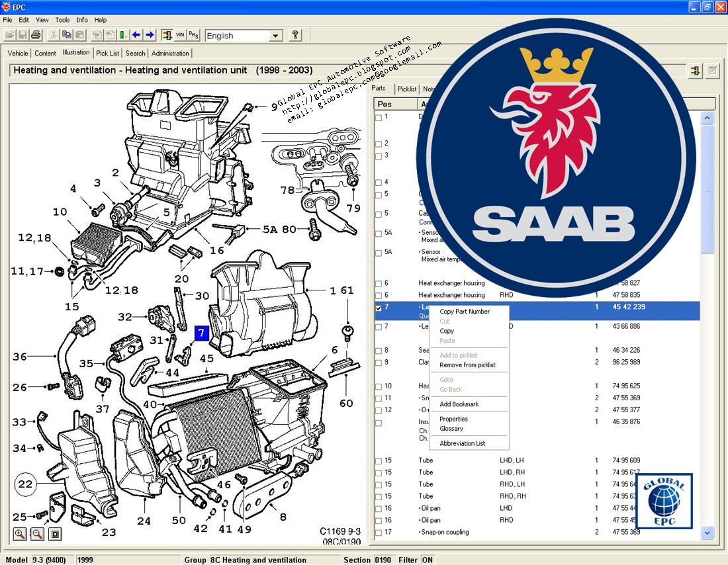Click the VIN toolbar button
728x565 pixels.
click(180, 35)
